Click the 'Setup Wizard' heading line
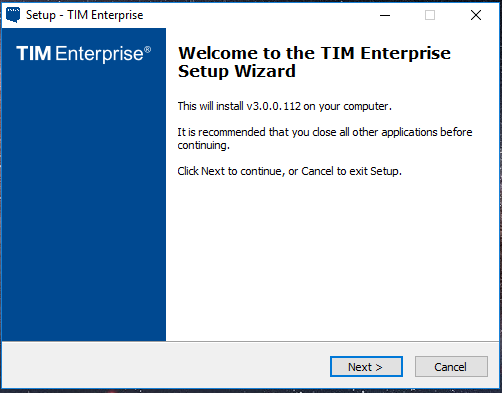502x393 pixels. 237,71
